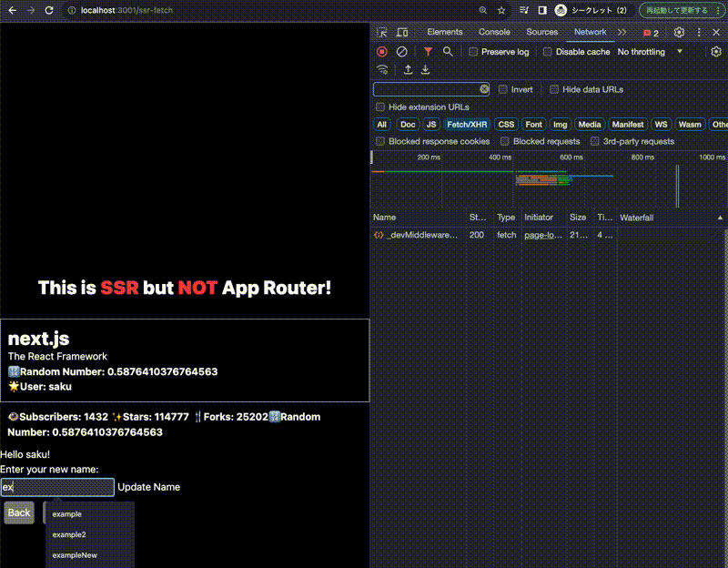The width and height of the screenshot is (728, 568).
Task: Filter requests by Wasm type
Action: 690,125
